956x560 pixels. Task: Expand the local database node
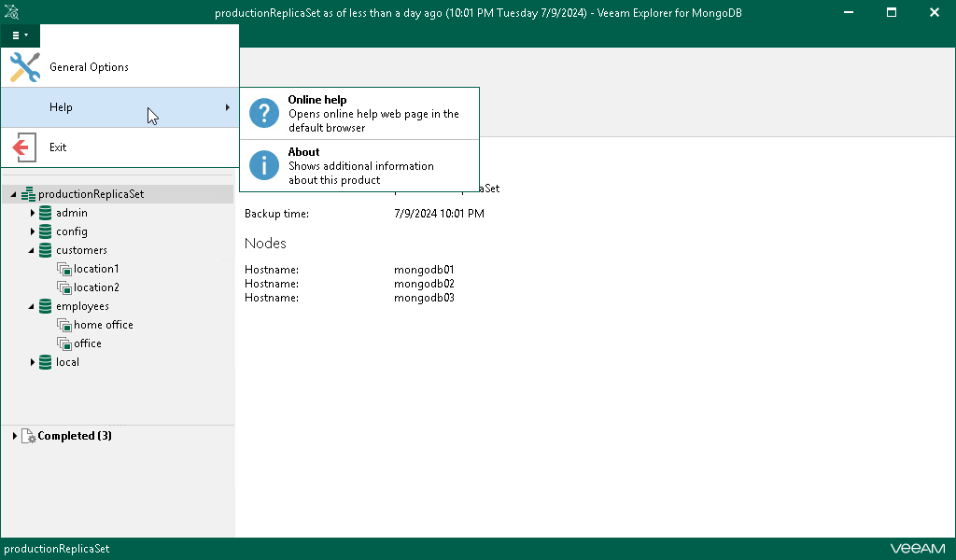point(33,362)
